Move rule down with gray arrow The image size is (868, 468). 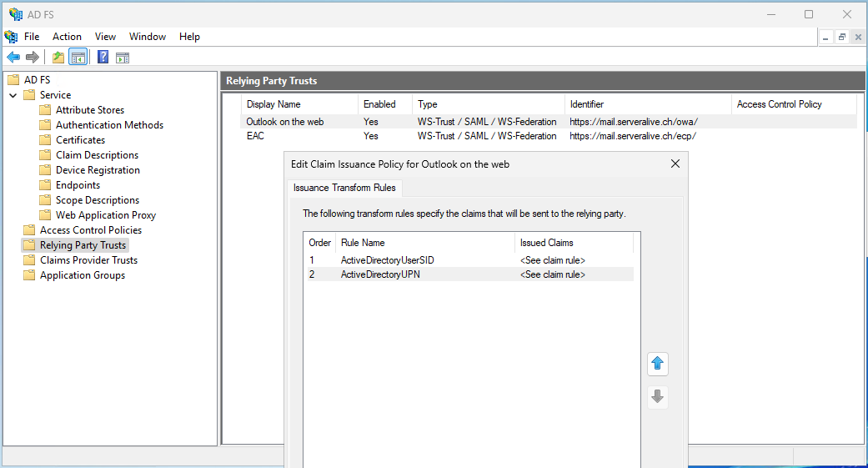click(658, 397)
